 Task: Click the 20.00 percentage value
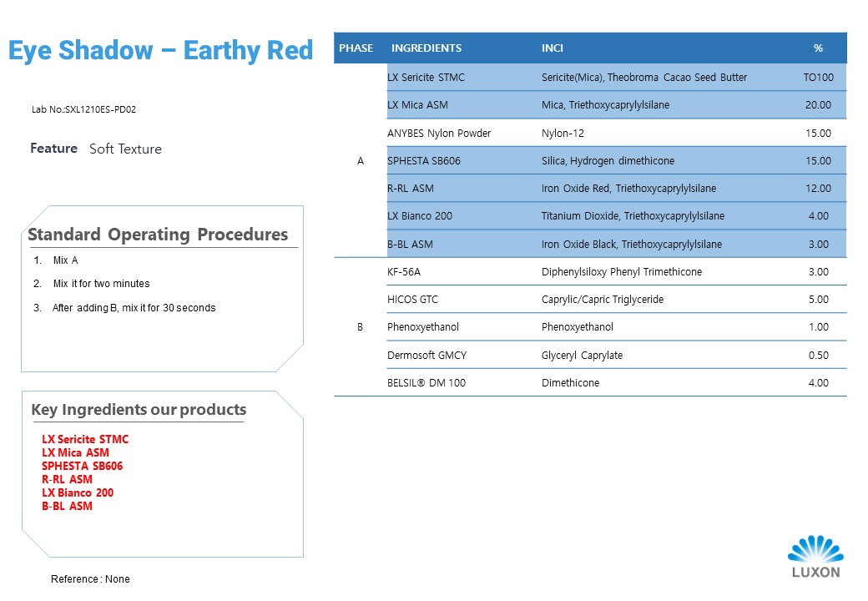pos(818,105)
